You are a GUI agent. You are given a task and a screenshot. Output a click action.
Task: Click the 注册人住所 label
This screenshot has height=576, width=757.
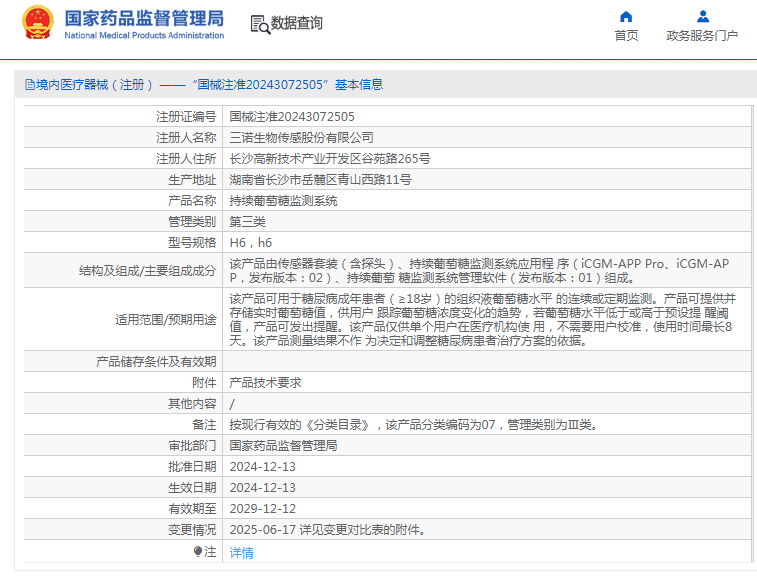tap(186, 159)
